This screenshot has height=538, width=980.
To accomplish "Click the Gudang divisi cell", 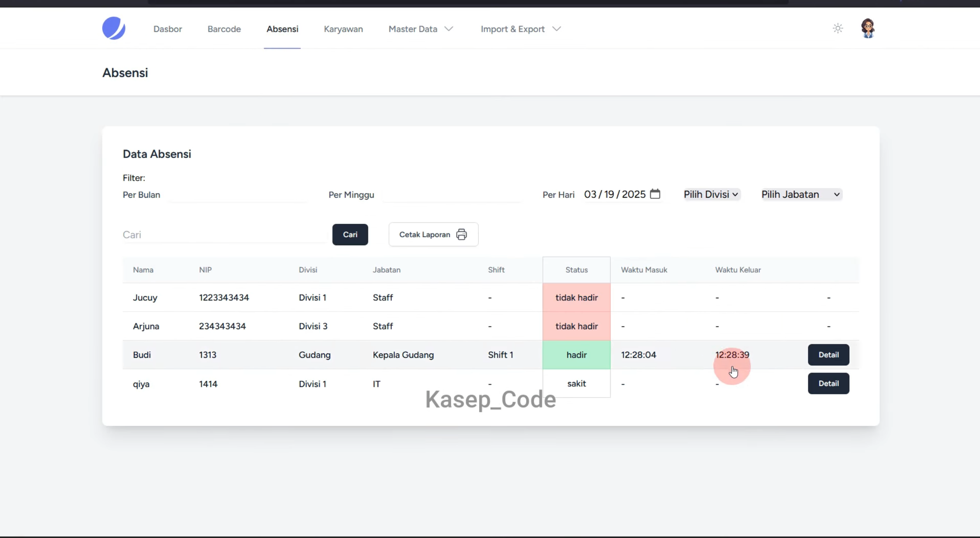I will [x=314, y=355].
